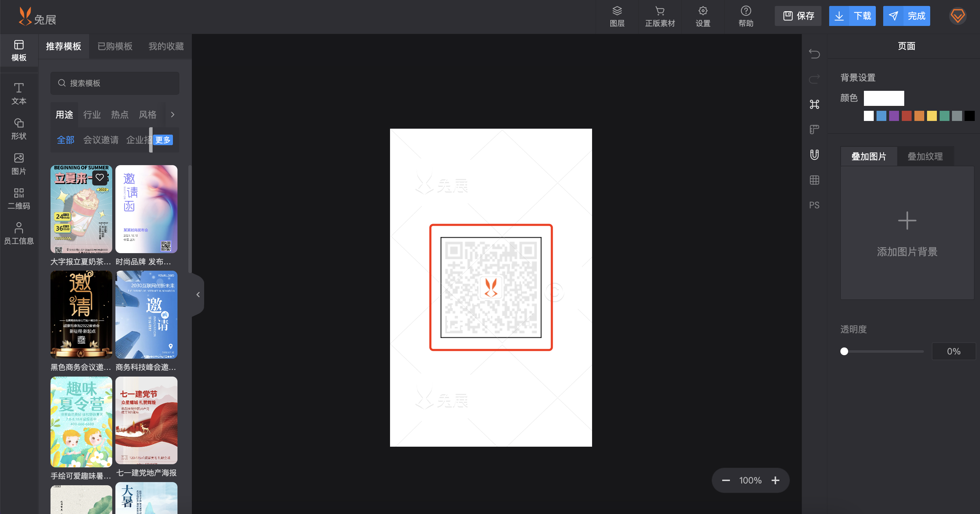Image resolution: width=980 pixels, height=514 pixels.
Task: Switch to the 叠加纹理 tab
Action: coord(925,156)
